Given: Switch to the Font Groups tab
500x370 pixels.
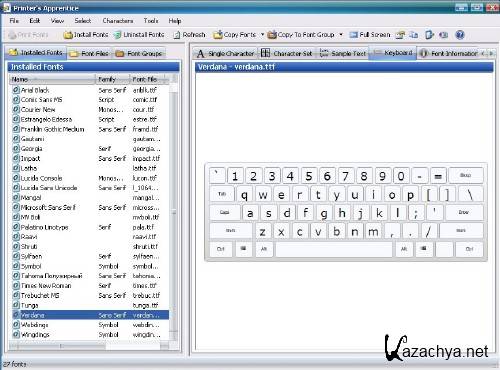Looking at the screenshot, I should pos(139,53).
